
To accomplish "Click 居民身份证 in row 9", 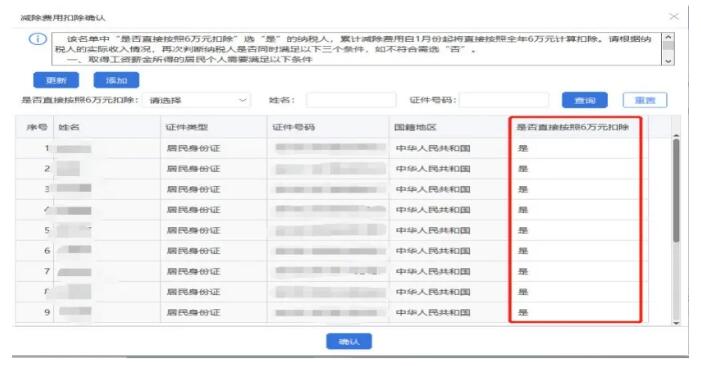I will [194, 312].
